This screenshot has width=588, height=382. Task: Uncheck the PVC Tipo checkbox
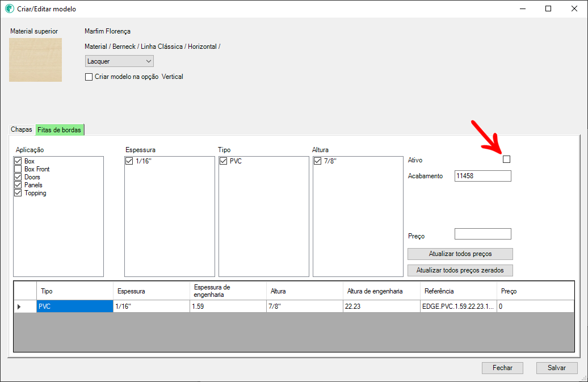(x=224, y=161)
